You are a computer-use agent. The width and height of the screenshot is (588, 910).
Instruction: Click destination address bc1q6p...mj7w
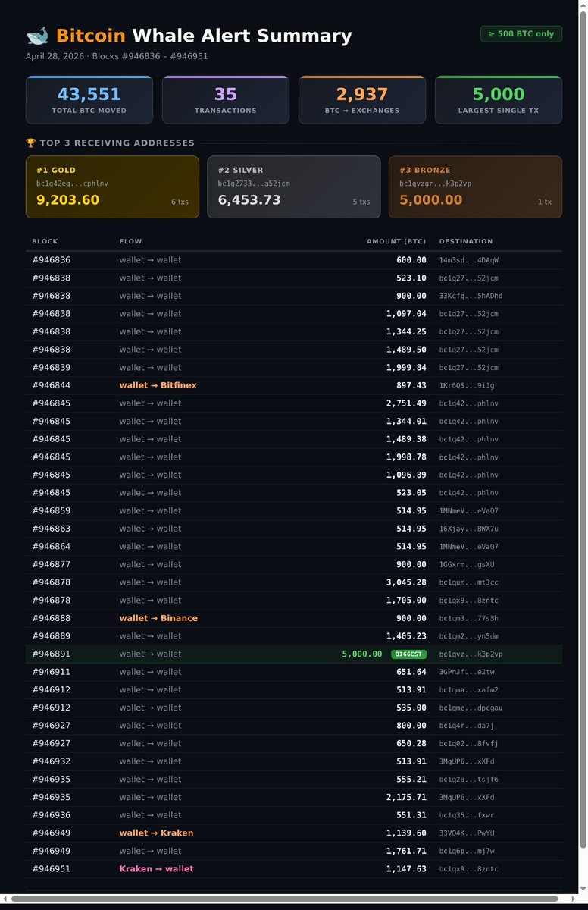tap(467, 851)
